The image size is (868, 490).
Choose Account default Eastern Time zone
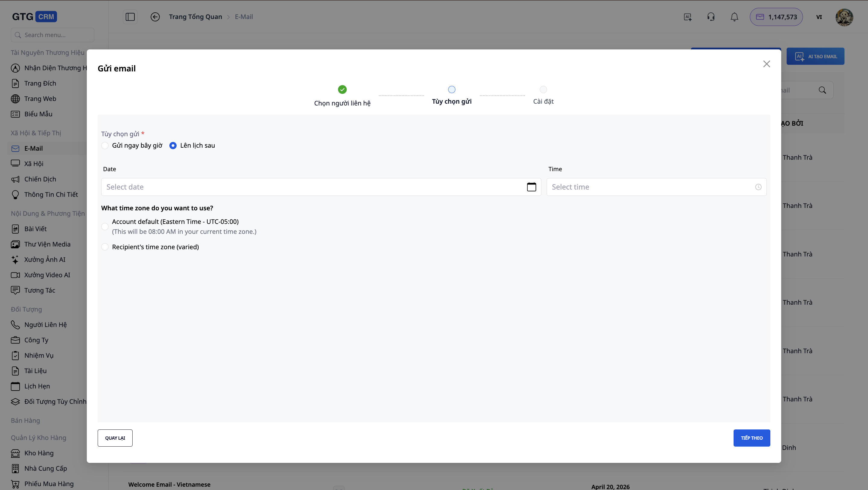pos(105,226)
